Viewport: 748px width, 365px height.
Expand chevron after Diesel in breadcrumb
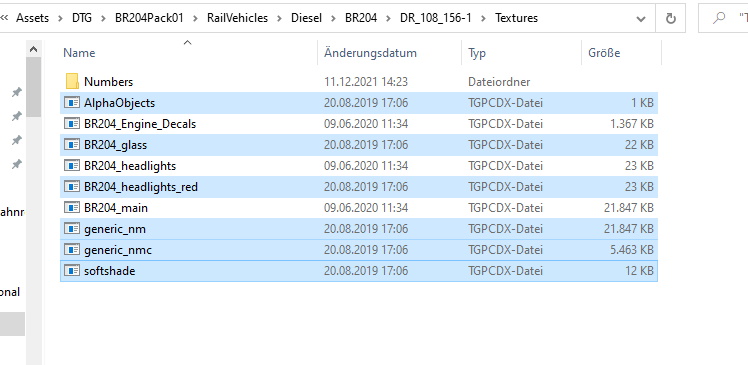[333, 18]
